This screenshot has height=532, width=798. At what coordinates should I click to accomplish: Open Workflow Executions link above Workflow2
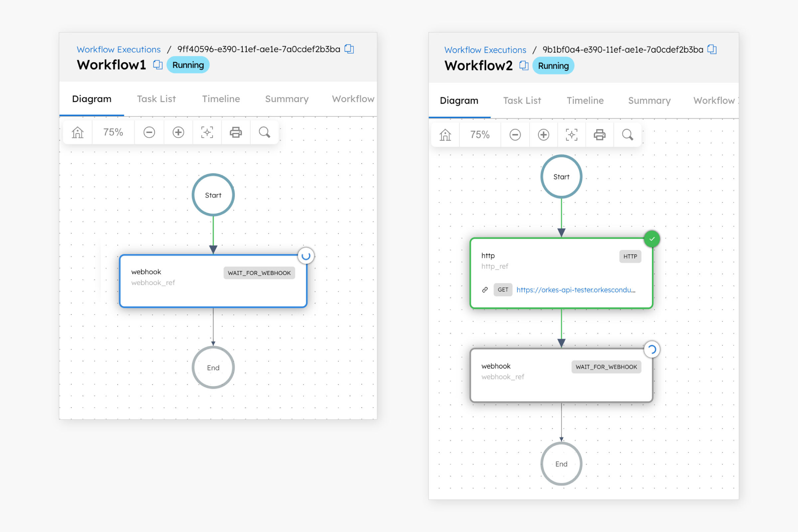tap(485, 50)
